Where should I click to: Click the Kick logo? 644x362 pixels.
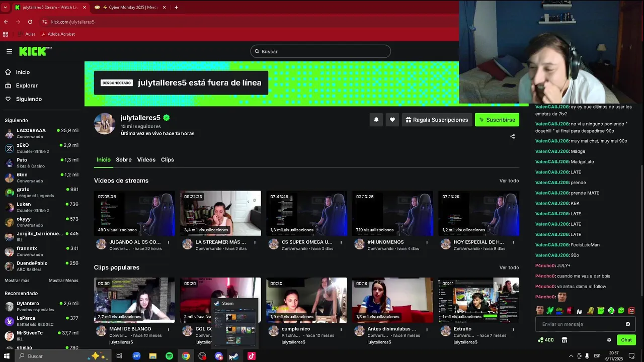[x=35, y=51]
